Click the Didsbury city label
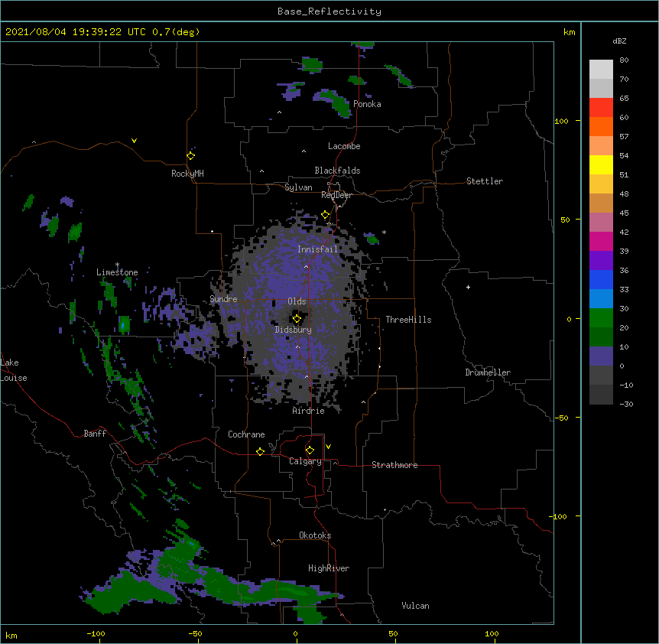The width and height of the screenshot is (659, 644). tap(294, 330)
